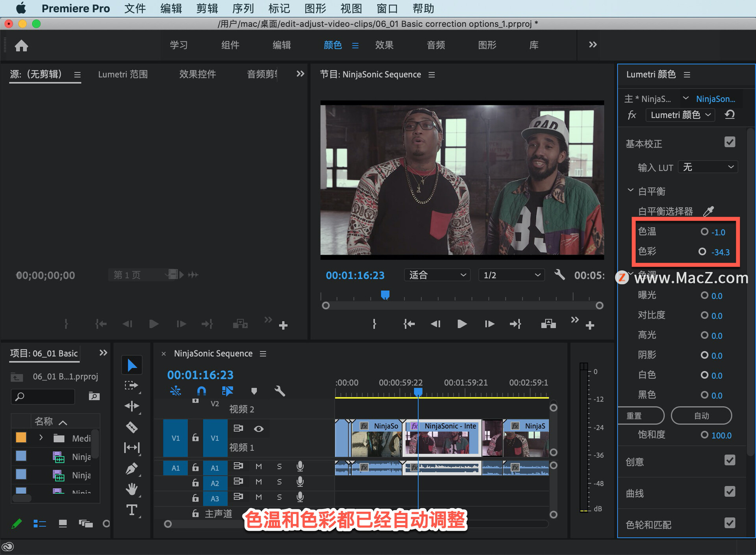Click the Lumetri effect reset icon
The image size is (756, 555).
point(729,115)
